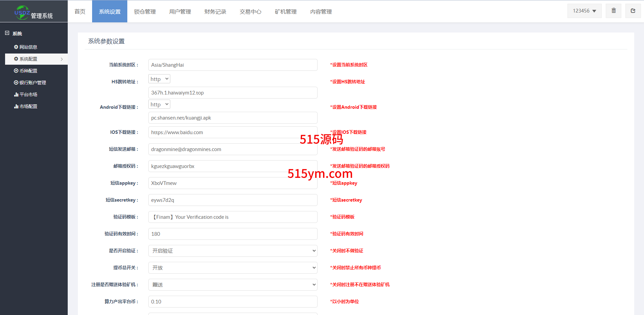Open the 提币总开关 dropdown
Viewport: 644px width, 315px height.
click(x=233, y=268)
